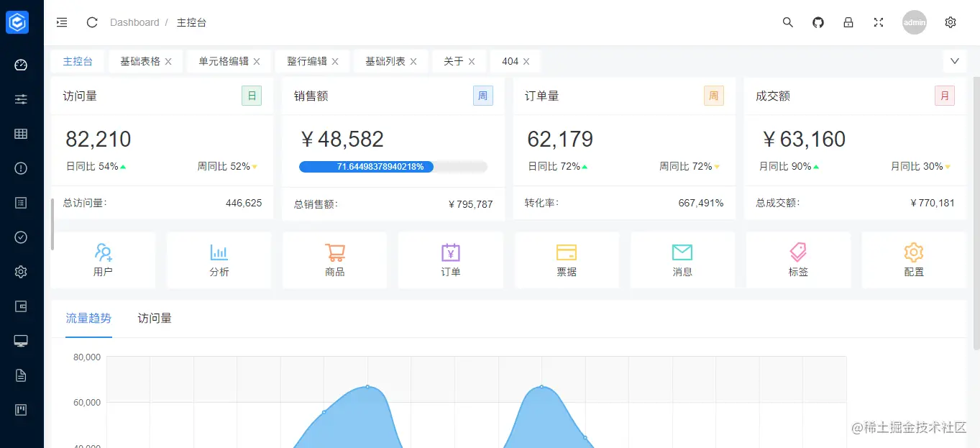
Task: Click the 82,210 visit count value
Action: [99, 139]
